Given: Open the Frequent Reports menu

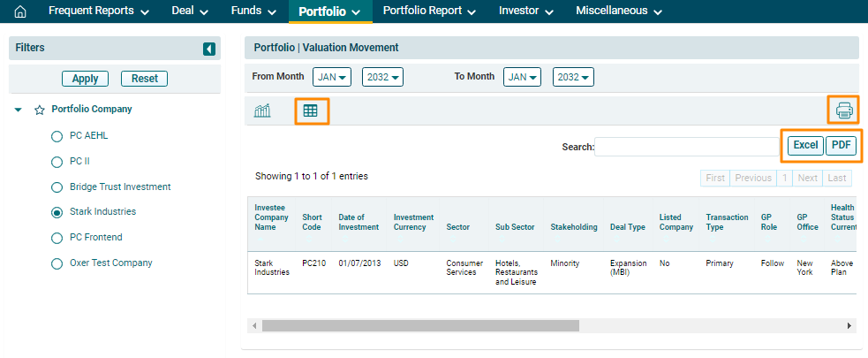Looking at the screenshot, I should click(99, 11).
